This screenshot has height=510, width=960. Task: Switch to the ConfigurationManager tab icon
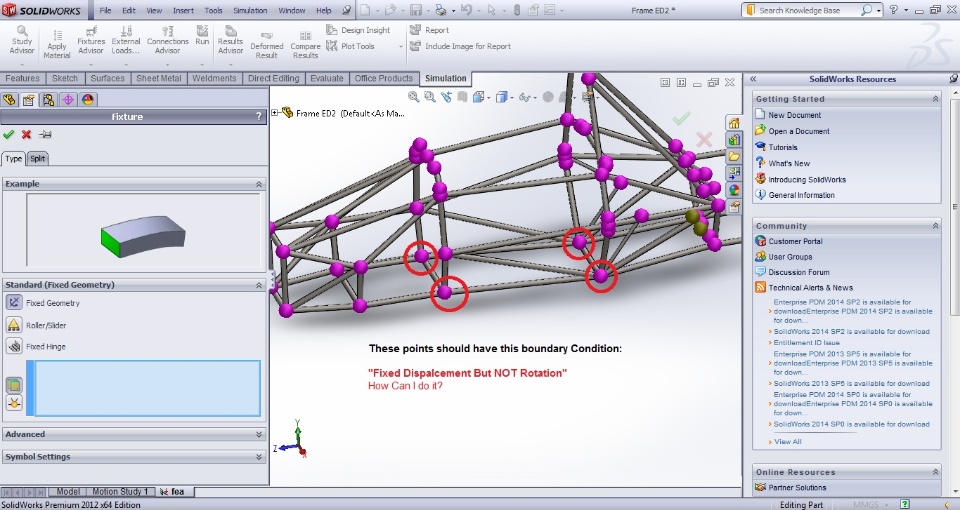coord(48,100)
